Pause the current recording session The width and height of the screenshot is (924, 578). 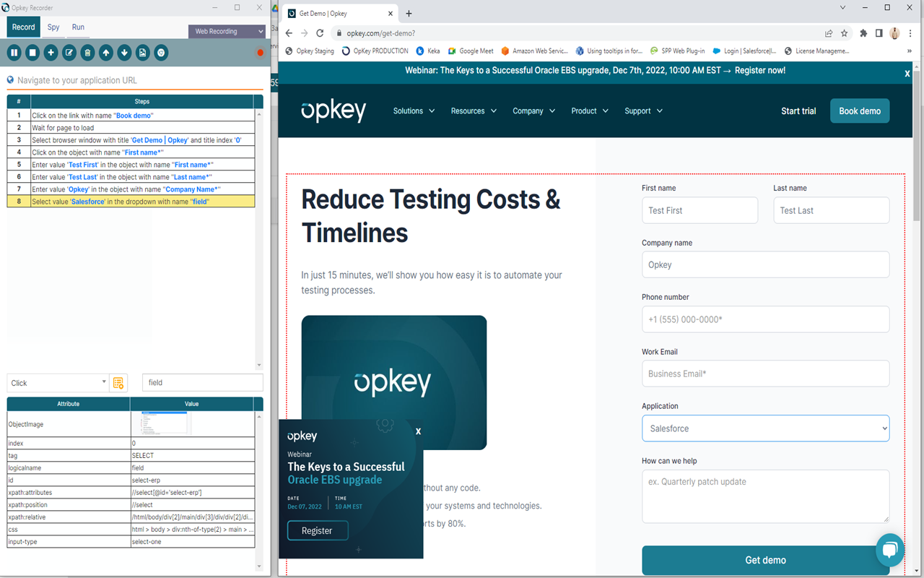pyautogui.click(x=14, y=52)
